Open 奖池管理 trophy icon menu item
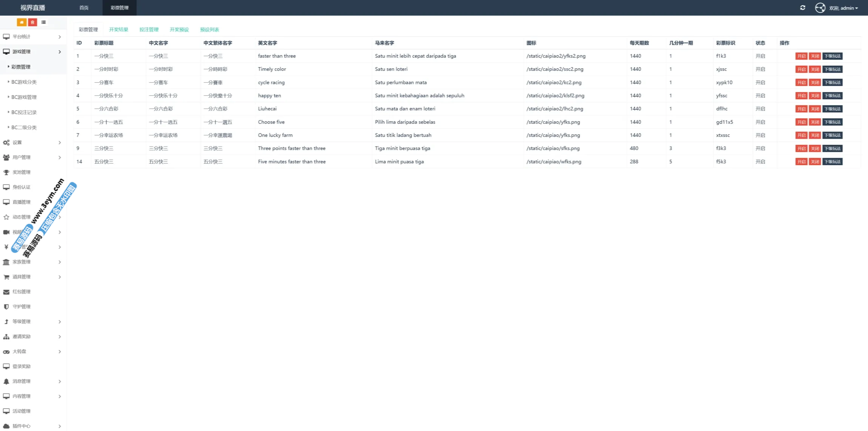This screenshot has width=868, height=431. coord(21,172)
